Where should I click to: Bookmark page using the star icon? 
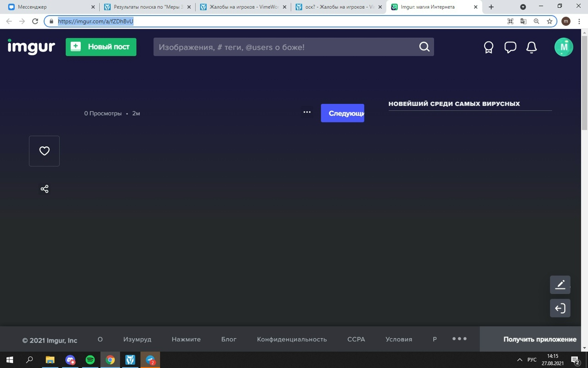tap(549, 21)
